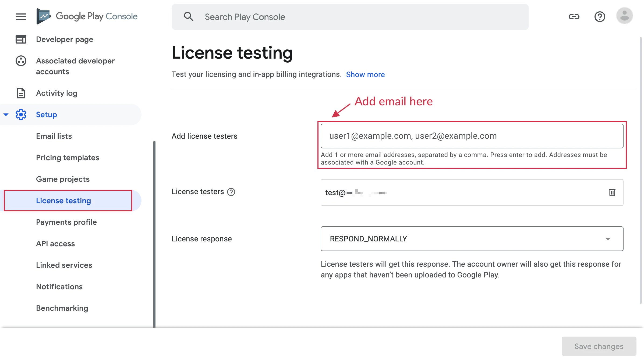Collapse the Setup section in the sidebar
644x364 pixels.
[x=6, y=115]
